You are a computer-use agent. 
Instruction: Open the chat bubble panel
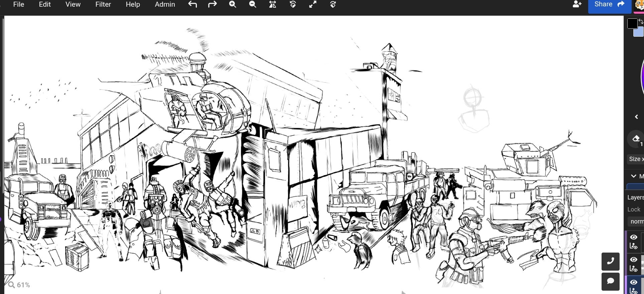point(610,281)
